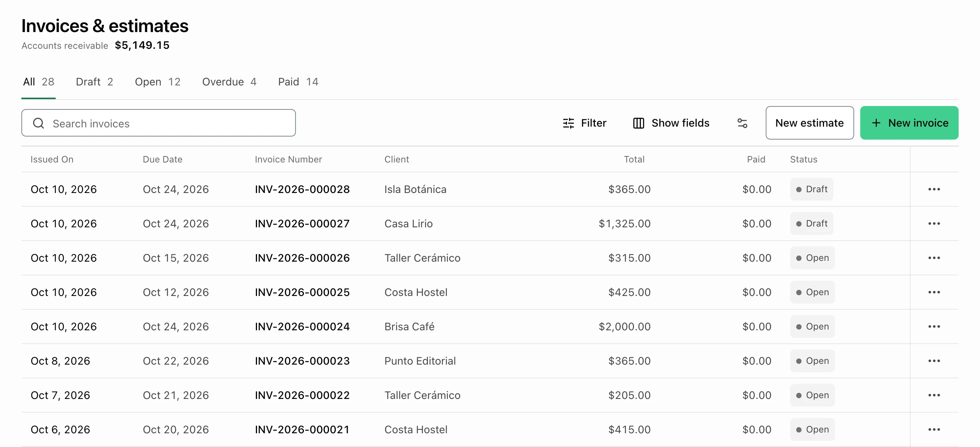Select client Brisa Café
Screen dimensions: 980x447
(x=409, y=326)
